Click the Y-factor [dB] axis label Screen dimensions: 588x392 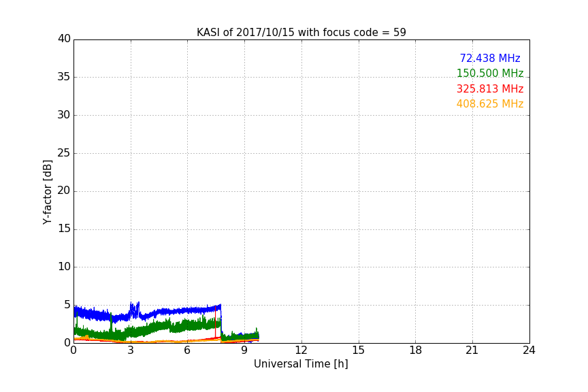tap(47, 192)
